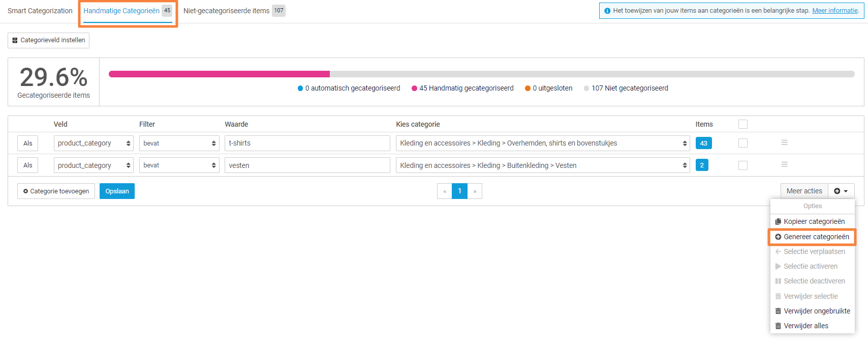
Task: Click the drag handle on the vesten row
Action: pyautogui.click(x=784, y=165)
